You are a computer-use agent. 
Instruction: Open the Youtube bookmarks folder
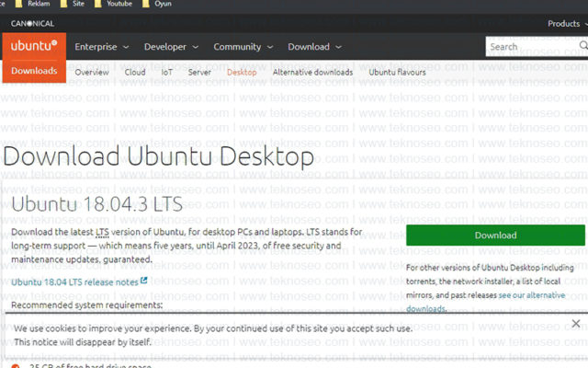pos(113,4)
